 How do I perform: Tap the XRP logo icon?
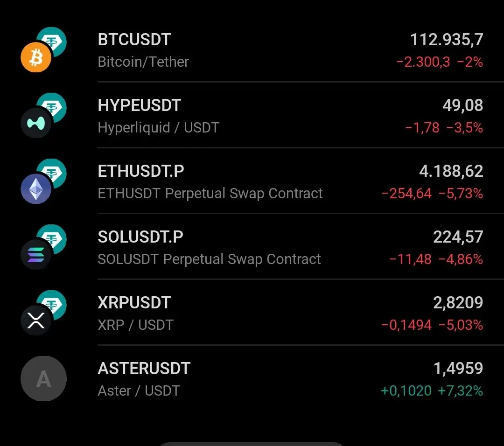(36, 321)
